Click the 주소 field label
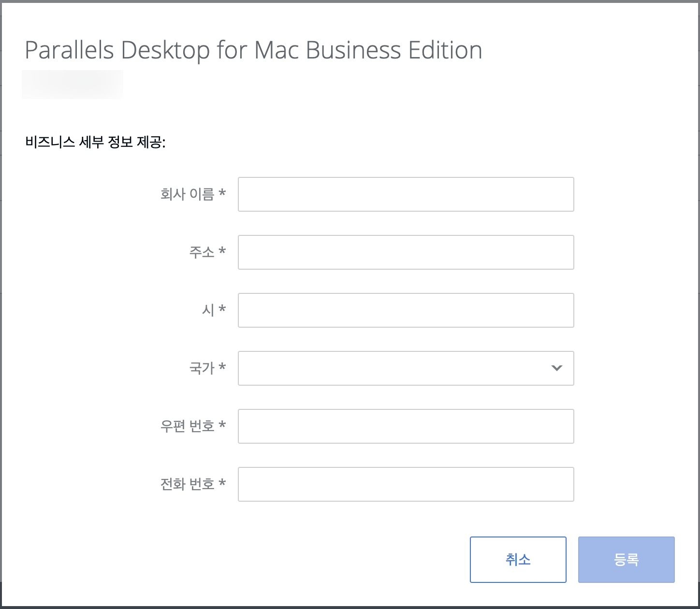 pyautogui.click(x=202, y=252)
